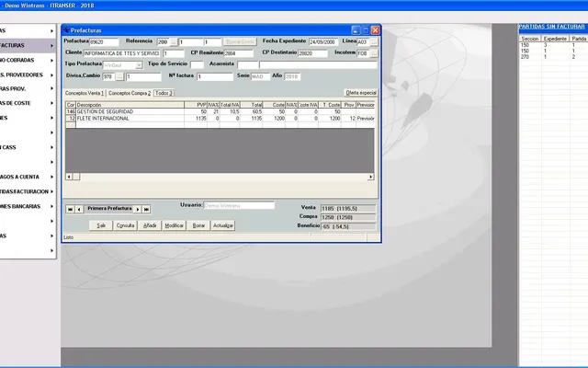Go to the previous prefactura record

tap(79, 209)
